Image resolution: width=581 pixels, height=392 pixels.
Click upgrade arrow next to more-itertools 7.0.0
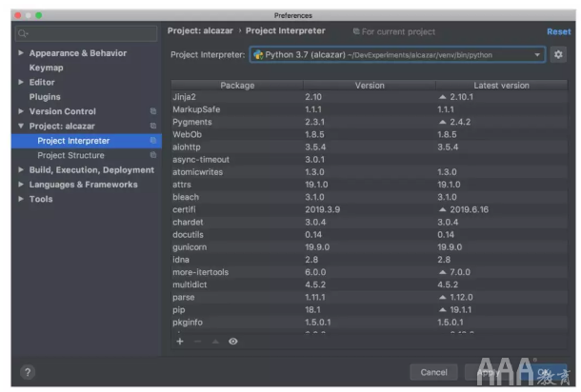[442, 272]
